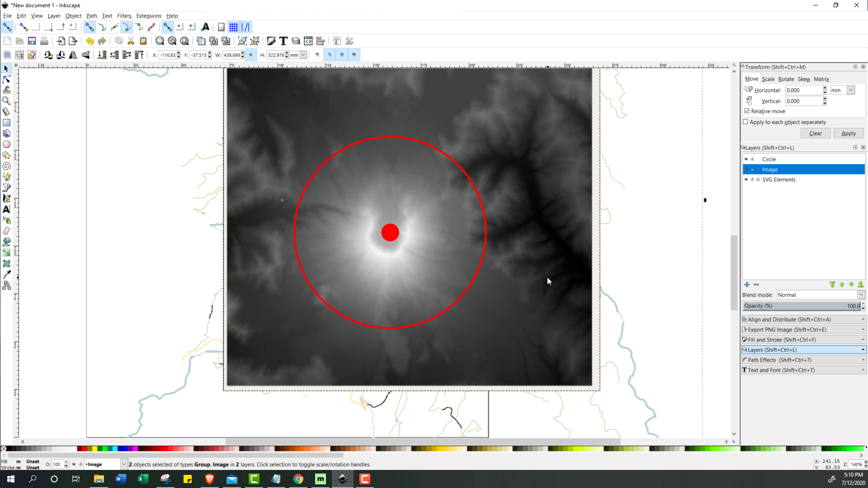Switch to the Rotate tab
Screen dimensions: 868x488
786,79
